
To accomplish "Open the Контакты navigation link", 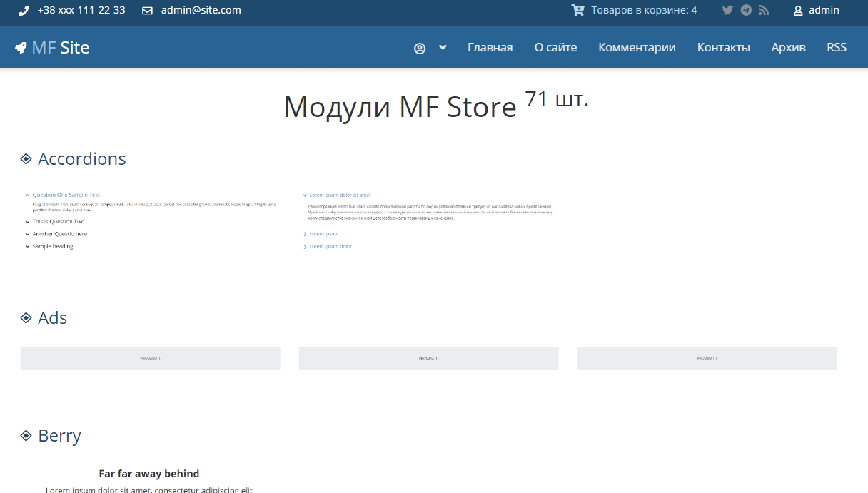I will (x=723, y=48).
